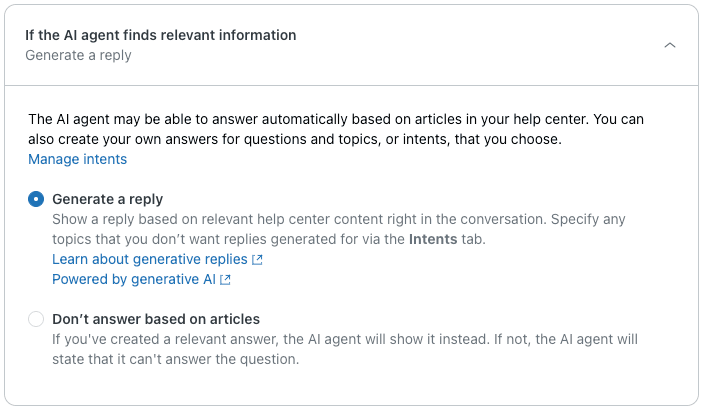Click the "If the AI agent finds relevant information" header

click(x=160, y=35)
